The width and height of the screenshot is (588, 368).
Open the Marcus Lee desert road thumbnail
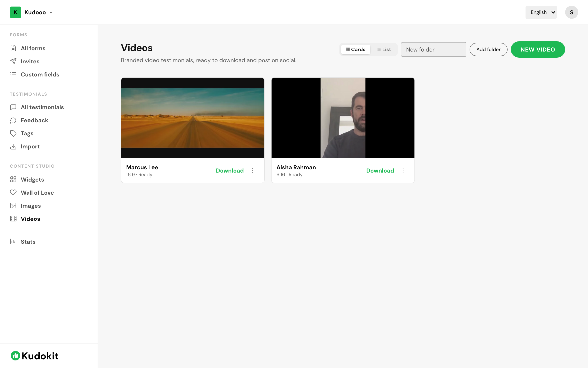[x=193, y=118]
